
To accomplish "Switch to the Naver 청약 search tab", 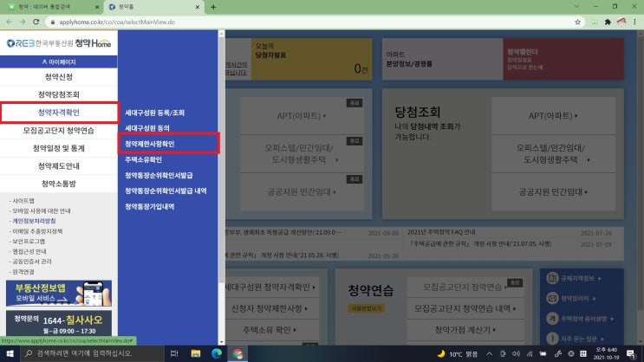I will 52,7.
